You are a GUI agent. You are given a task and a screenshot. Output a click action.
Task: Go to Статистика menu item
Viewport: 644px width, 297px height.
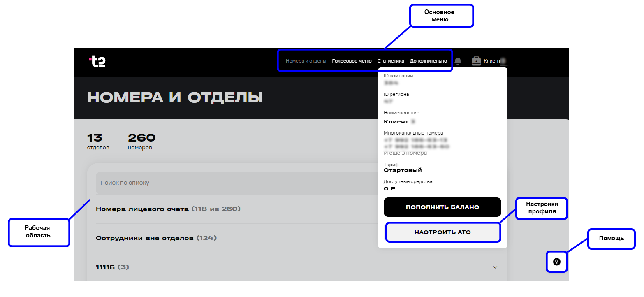[x=391, y=61]
